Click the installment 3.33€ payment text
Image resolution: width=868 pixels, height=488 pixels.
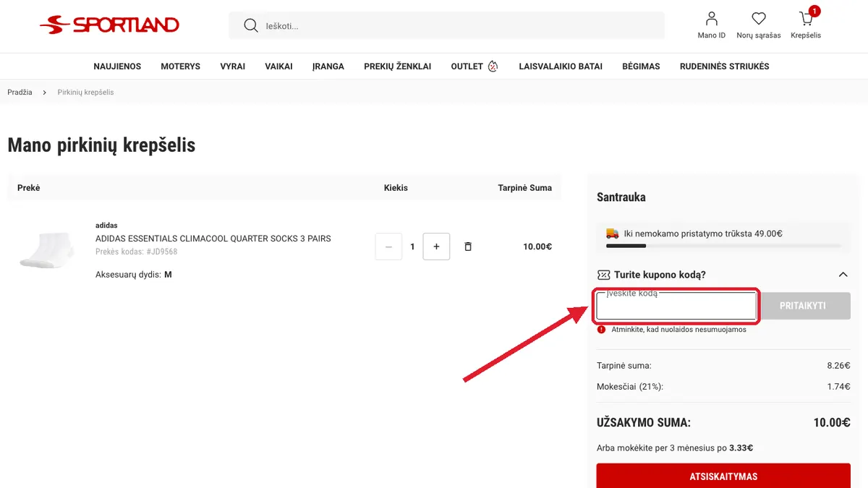pos(675,448)
